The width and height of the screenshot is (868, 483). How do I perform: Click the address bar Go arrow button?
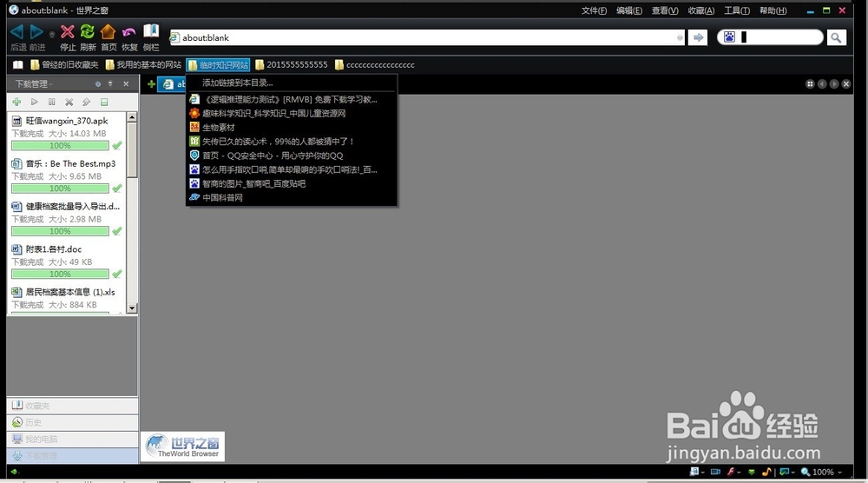point(698,37)
